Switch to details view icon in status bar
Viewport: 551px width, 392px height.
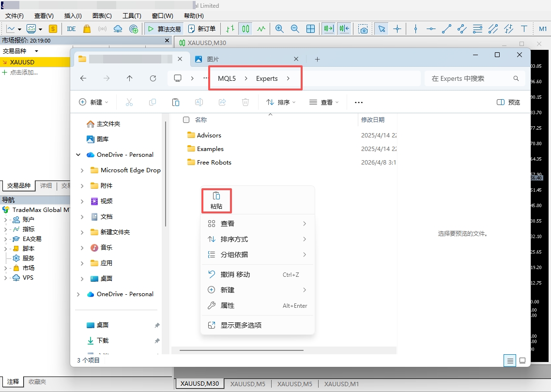click(x=510, y=361)
